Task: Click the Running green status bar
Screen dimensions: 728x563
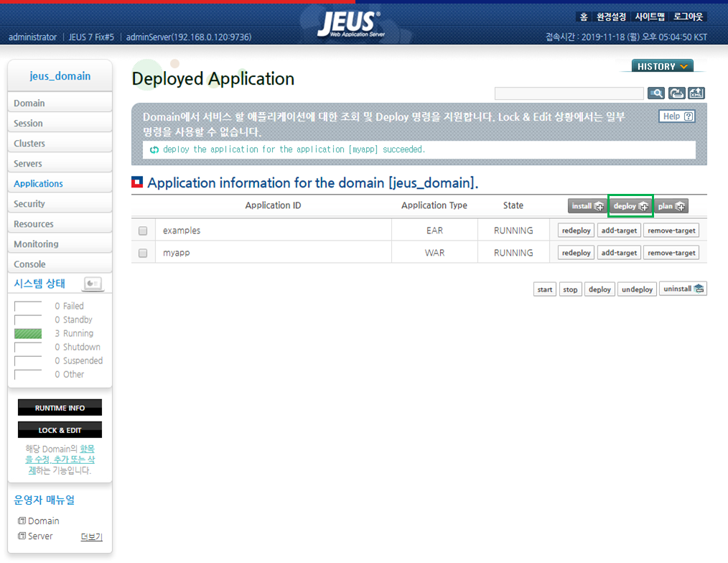Action: coord(28,333)
